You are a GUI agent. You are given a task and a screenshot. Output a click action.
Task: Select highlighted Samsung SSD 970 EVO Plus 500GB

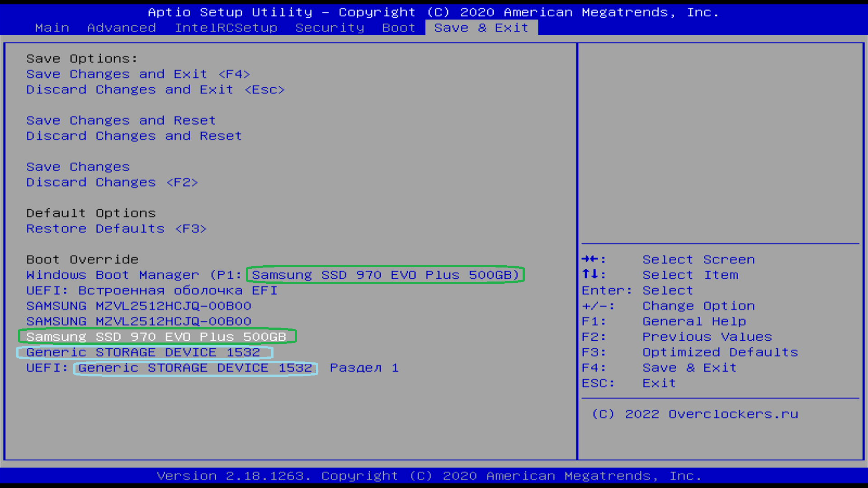[156, 337]
